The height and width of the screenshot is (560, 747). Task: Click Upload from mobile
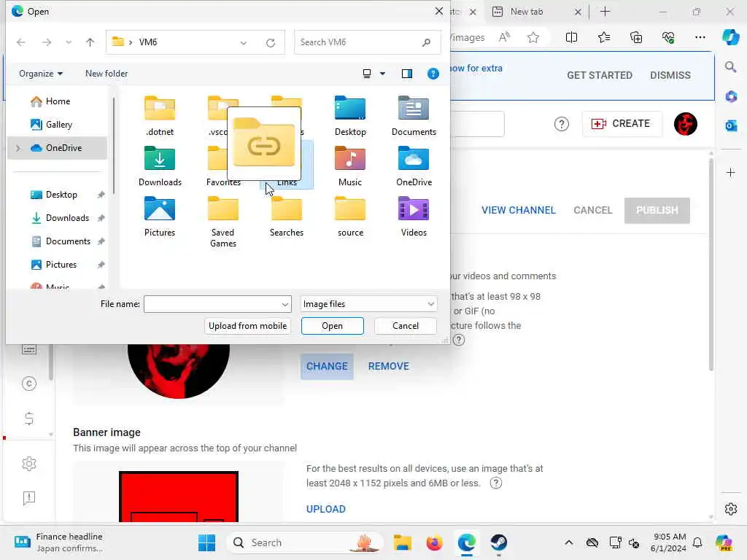click(x=248, y=326)
